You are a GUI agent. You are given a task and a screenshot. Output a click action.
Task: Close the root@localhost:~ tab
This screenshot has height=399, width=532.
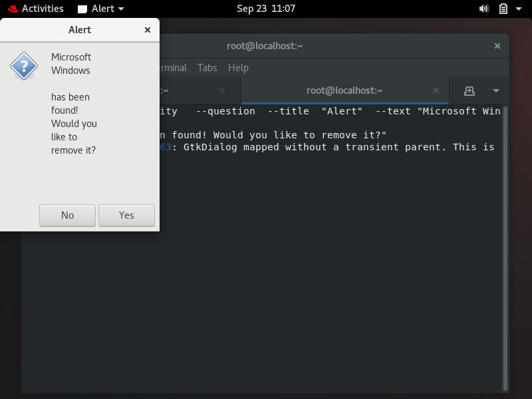[436, 90]
